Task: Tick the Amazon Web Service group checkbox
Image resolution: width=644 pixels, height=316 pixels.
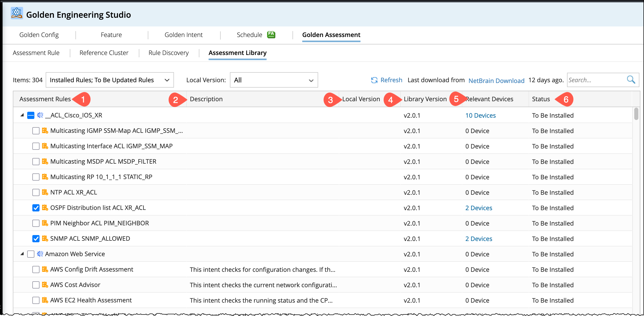Action: pyautogui.click(x=31, y=254)
